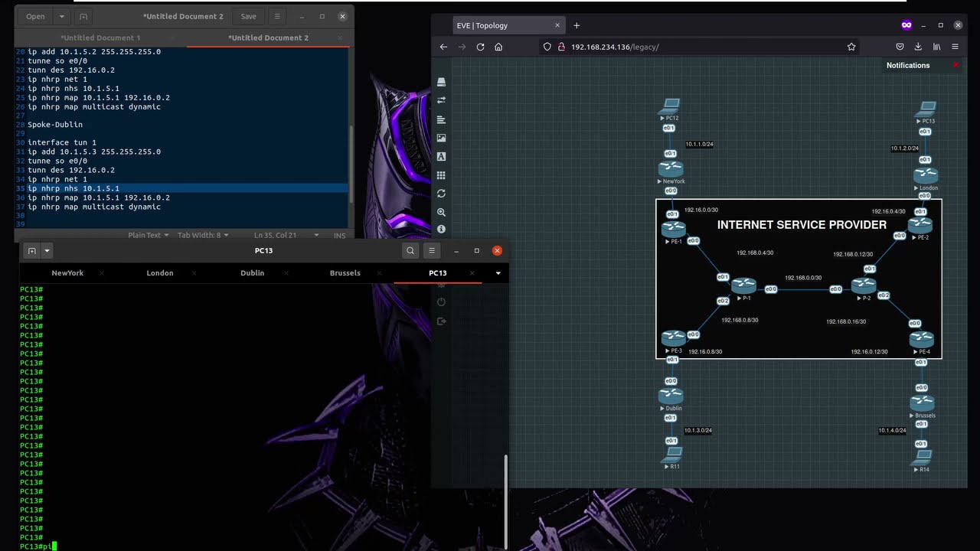The width and height of the screenshot is (980, 551).
Task: Open the EVE status info icon
Action: tap(441, 230)
